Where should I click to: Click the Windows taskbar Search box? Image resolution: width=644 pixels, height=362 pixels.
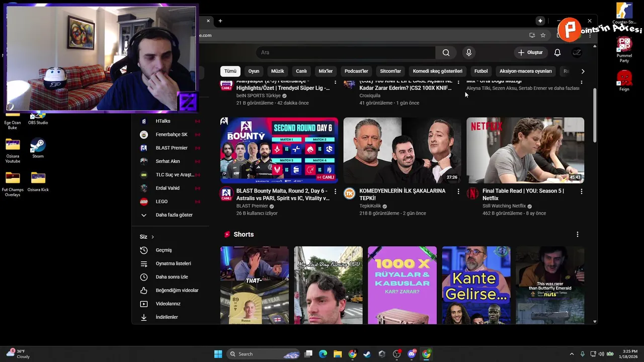click(263, 354)
